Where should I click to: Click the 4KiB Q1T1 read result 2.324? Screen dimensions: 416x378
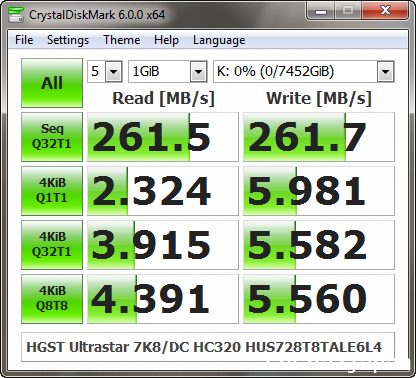point(163,191)
